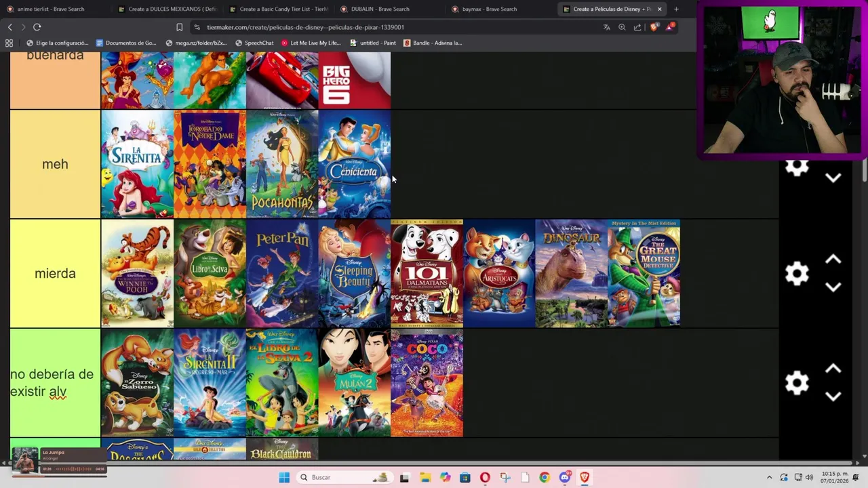
Task: Open Brave Rewards triangle icon
Action: coord(670,26)
